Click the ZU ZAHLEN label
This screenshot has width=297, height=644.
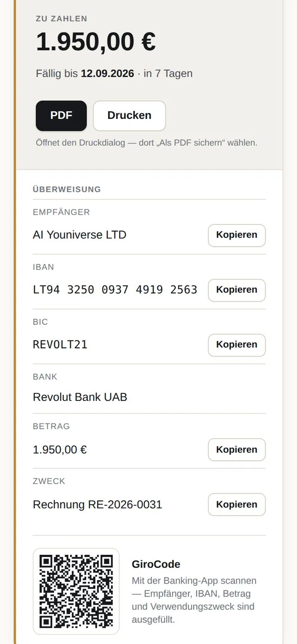click(62, 19)
